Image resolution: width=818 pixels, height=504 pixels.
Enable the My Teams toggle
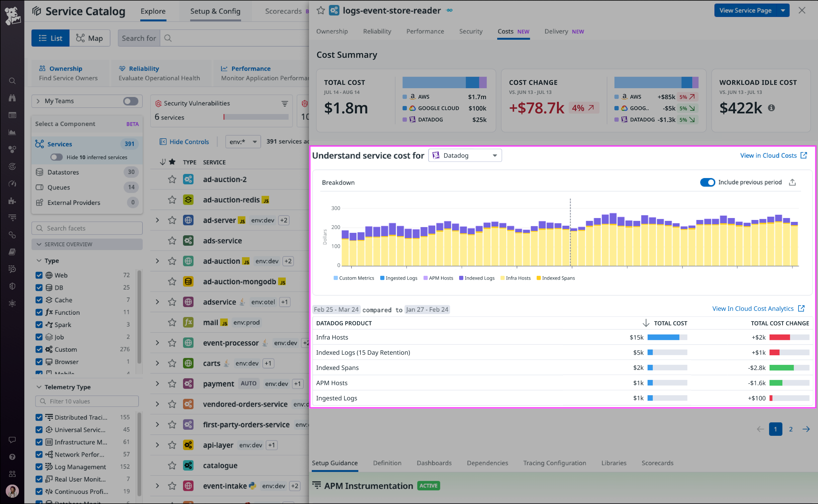pyautogui.click(x=130, y=101)
